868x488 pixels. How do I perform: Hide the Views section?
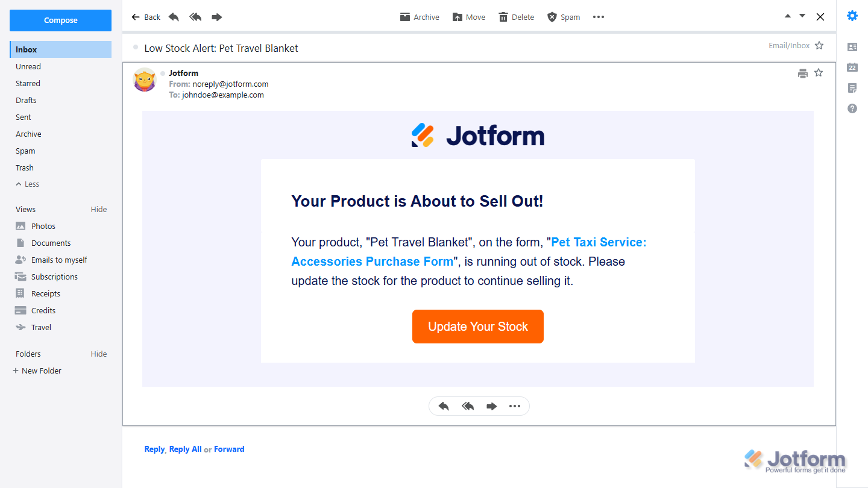pos(99,210)
